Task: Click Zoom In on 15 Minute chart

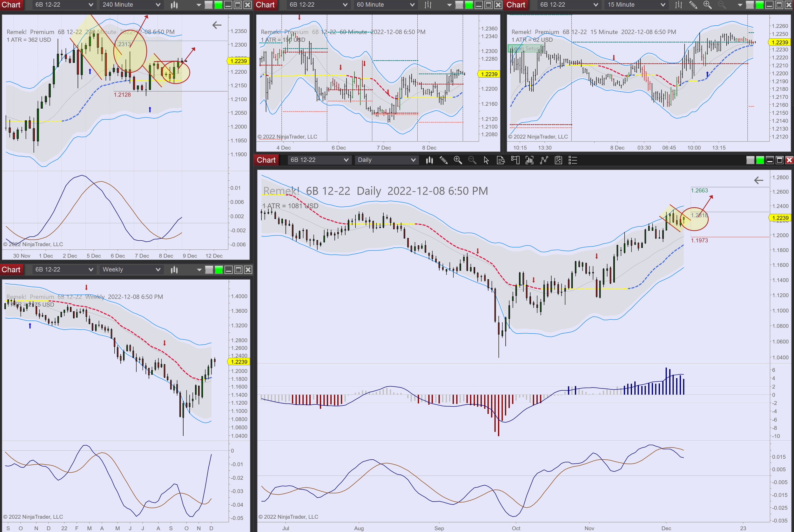Action: point(707,5)
